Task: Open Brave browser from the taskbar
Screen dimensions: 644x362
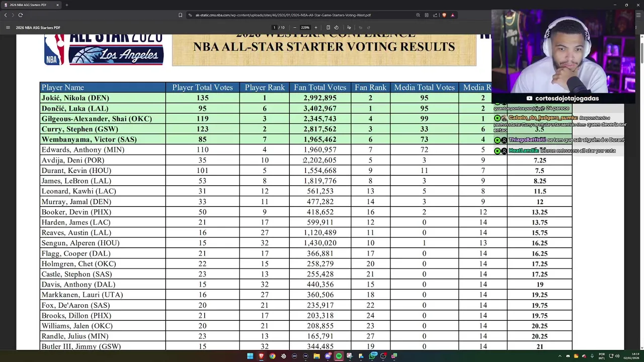Action: tap(261, 356)
